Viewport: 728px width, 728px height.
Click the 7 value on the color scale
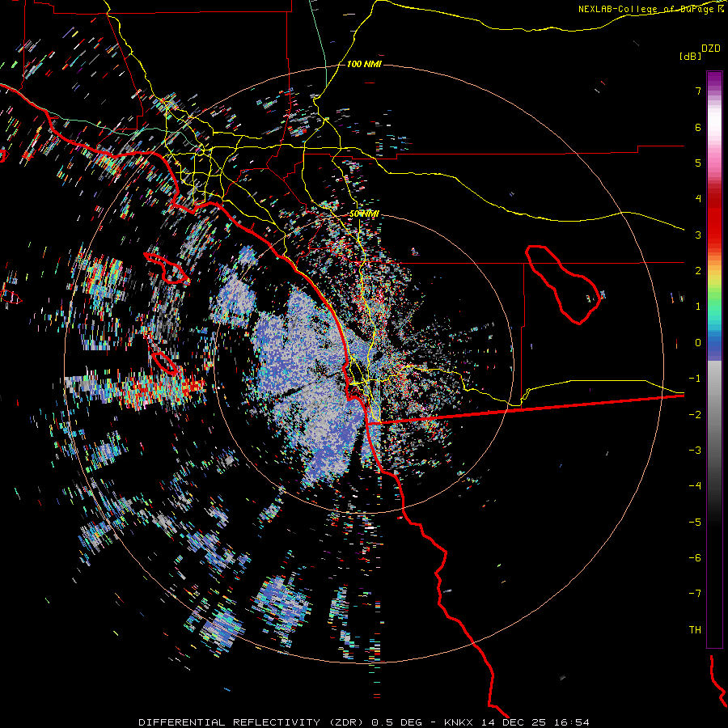click(x=698, y=91)
